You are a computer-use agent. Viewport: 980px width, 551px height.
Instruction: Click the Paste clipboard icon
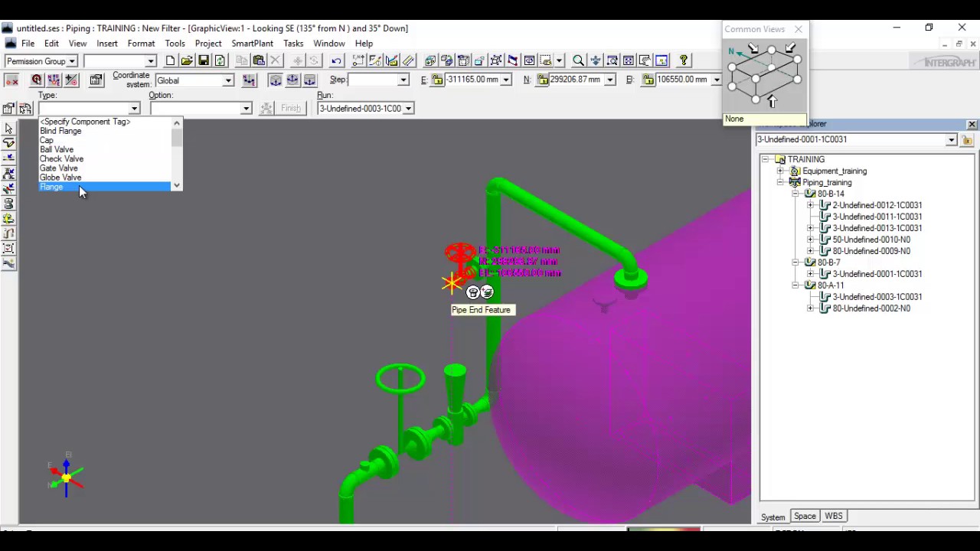pos(259,60)
